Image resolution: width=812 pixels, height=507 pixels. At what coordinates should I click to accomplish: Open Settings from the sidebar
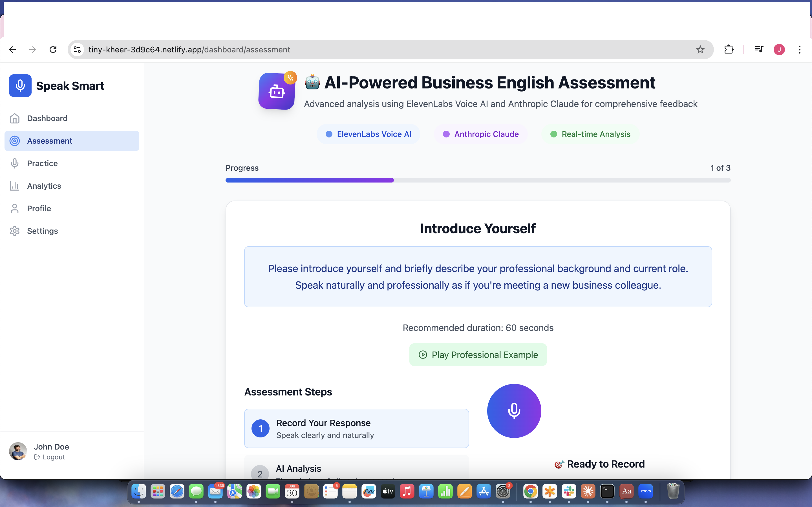tap(42, 231)
